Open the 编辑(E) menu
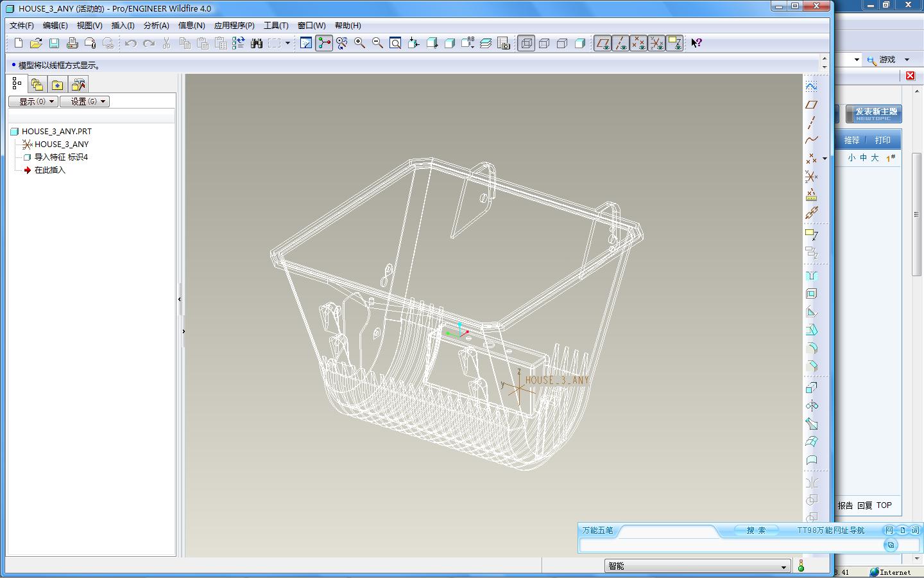 [55, 26]
